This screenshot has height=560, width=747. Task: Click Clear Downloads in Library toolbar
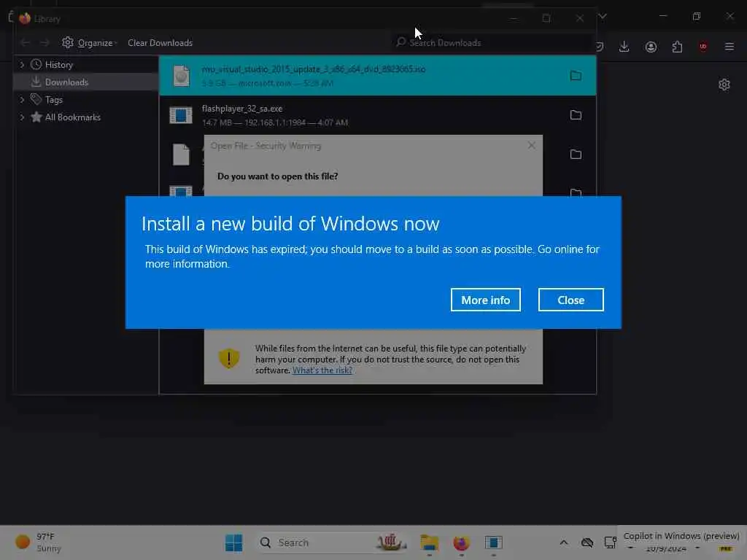(x=160, y=43)
